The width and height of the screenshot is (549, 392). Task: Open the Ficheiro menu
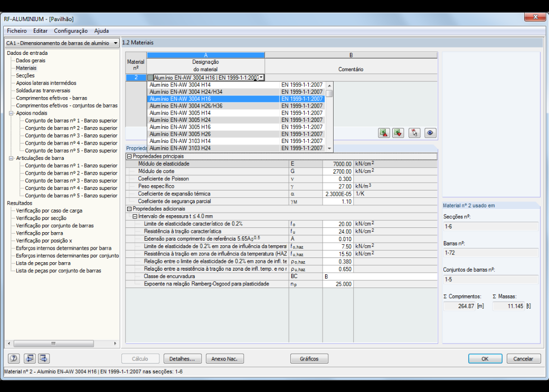[17, 31]
